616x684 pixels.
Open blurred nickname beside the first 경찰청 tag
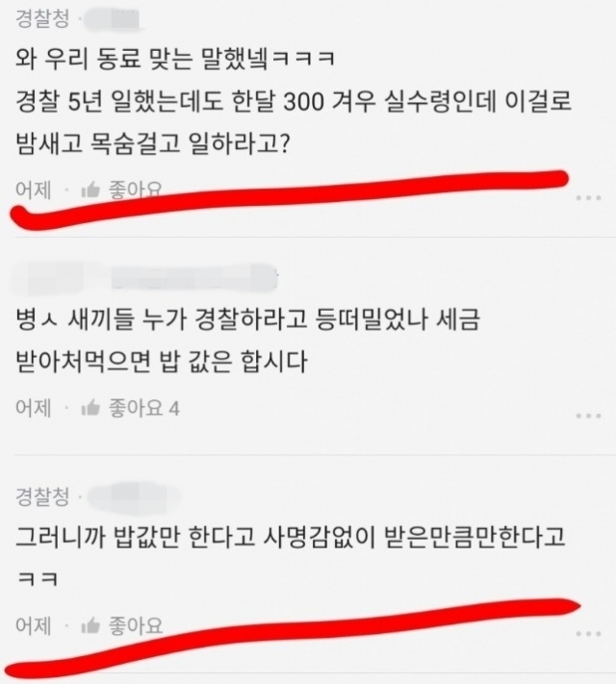(x=113, y=20)
